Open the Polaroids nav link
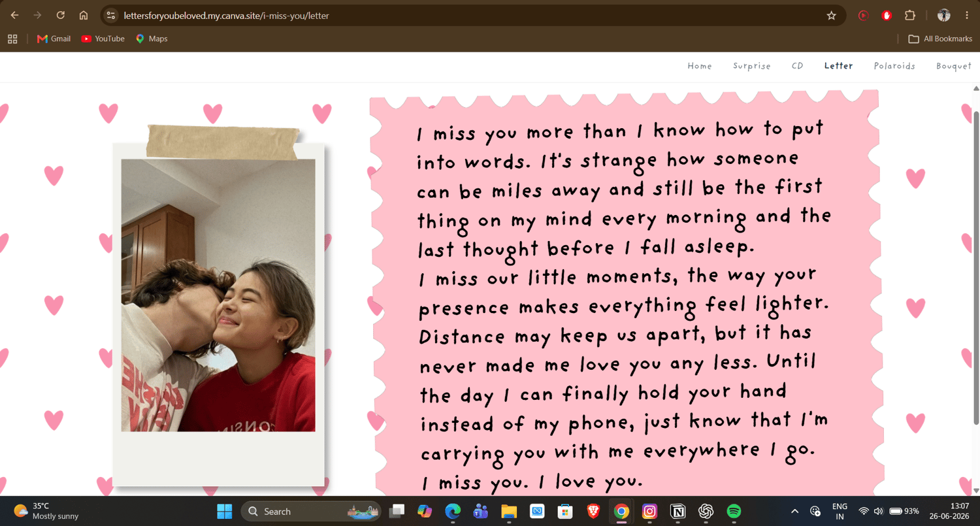Screen dimensions: 980x526 (x=894, y=66)
